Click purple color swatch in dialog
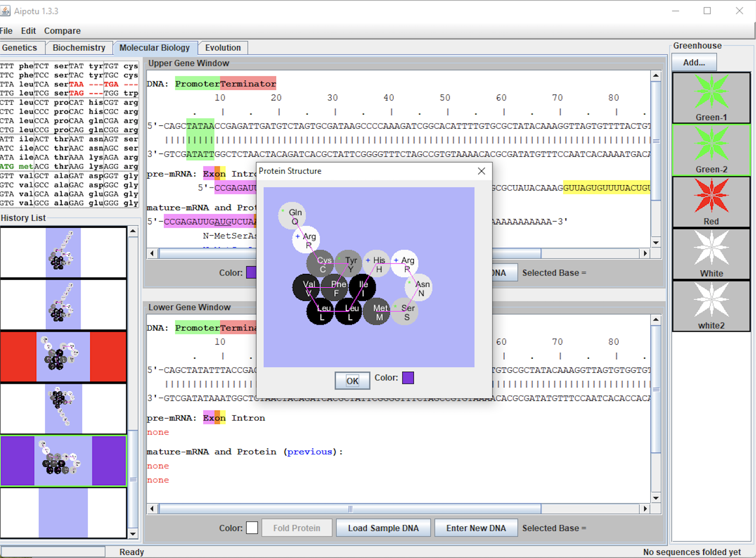The image size is (756, 558). coord(408,377)
